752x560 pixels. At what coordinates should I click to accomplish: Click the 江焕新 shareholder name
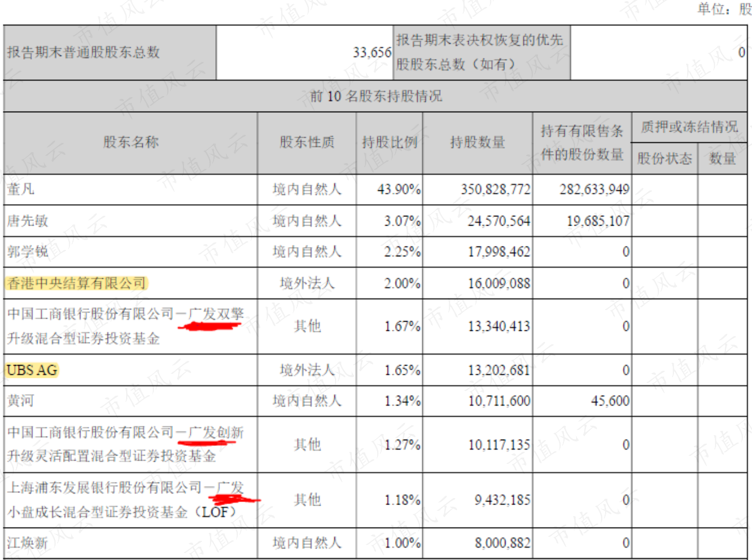tap(28, 543)
